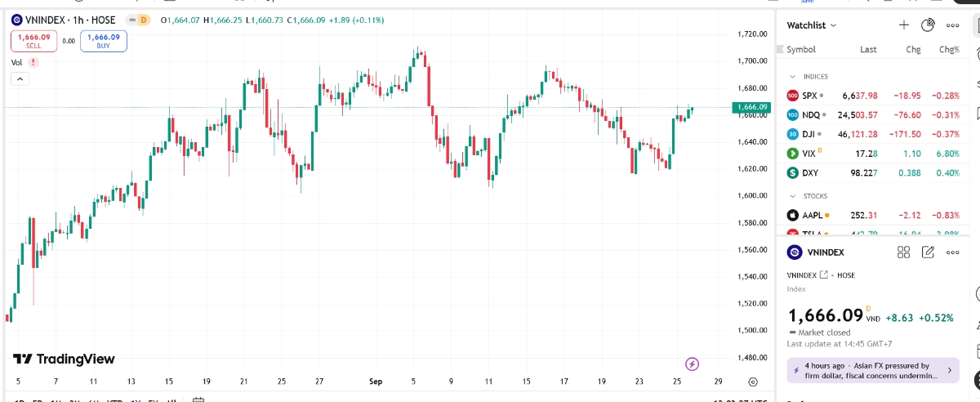Open the Watchlist advanced view pie icon
980x402 pixels.
click(x=927, y=25)
